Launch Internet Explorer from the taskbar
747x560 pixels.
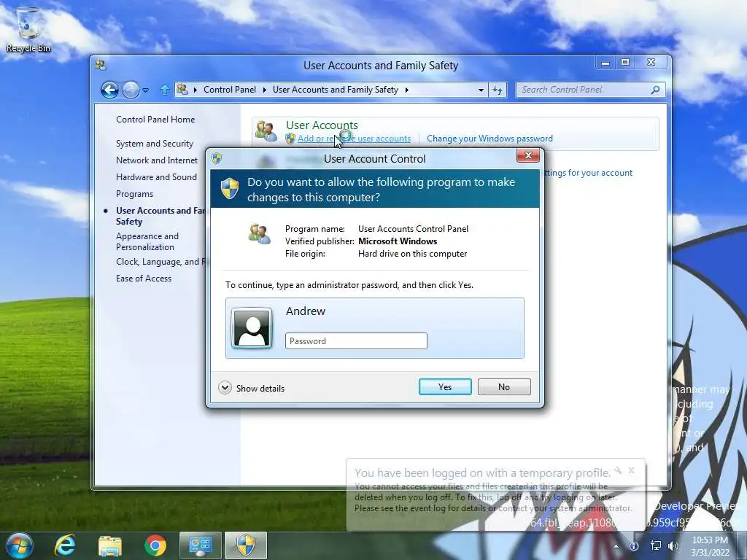[65, 545]
